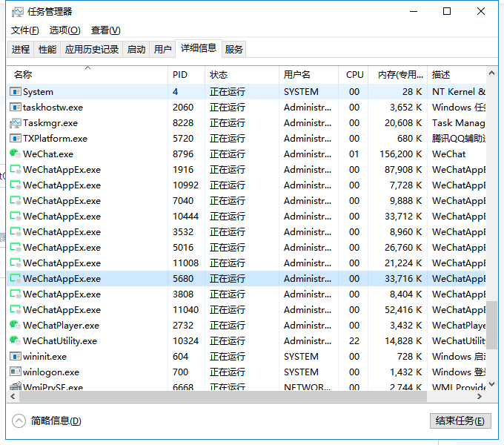Click the winlogon.exe process icon
Screen dimensions: 504x445
coord(15,372)
